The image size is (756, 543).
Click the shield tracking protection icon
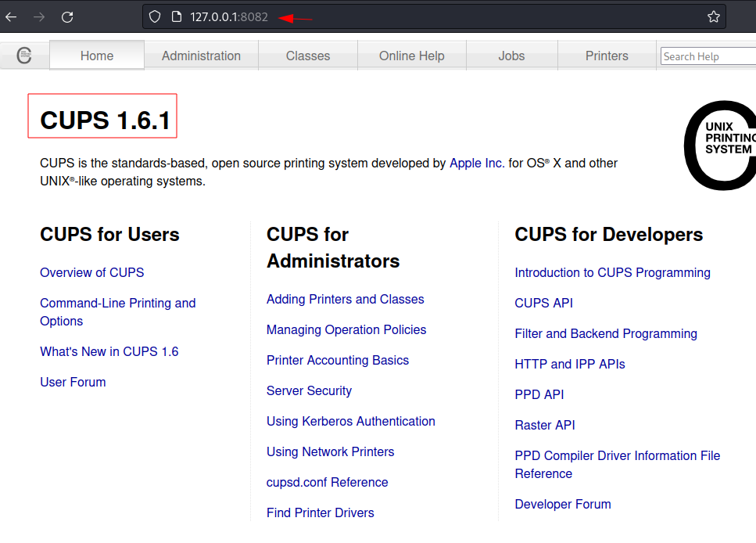coord(155,17)
